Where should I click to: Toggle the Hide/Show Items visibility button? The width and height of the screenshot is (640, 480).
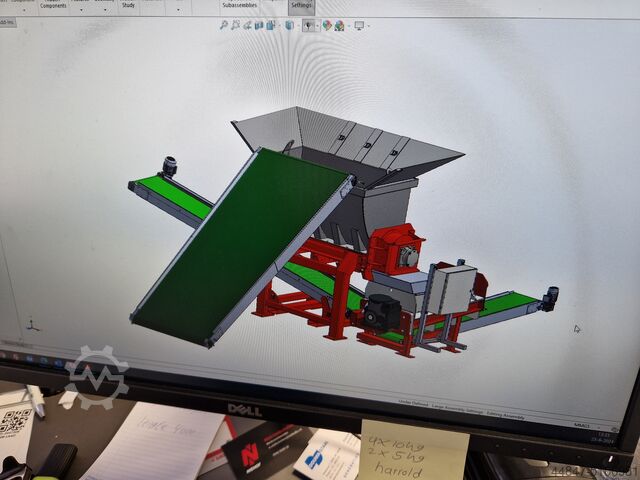308,25
